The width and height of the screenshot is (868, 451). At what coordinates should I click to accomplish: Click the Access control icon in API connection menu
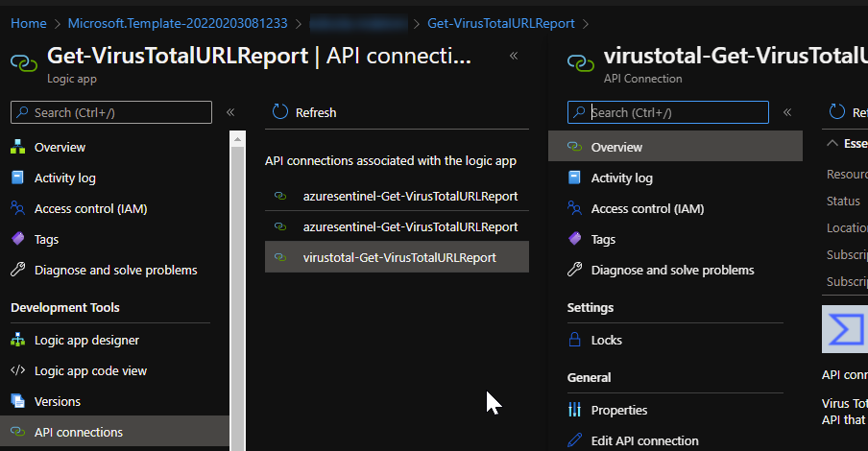click(x=574, y=208)
